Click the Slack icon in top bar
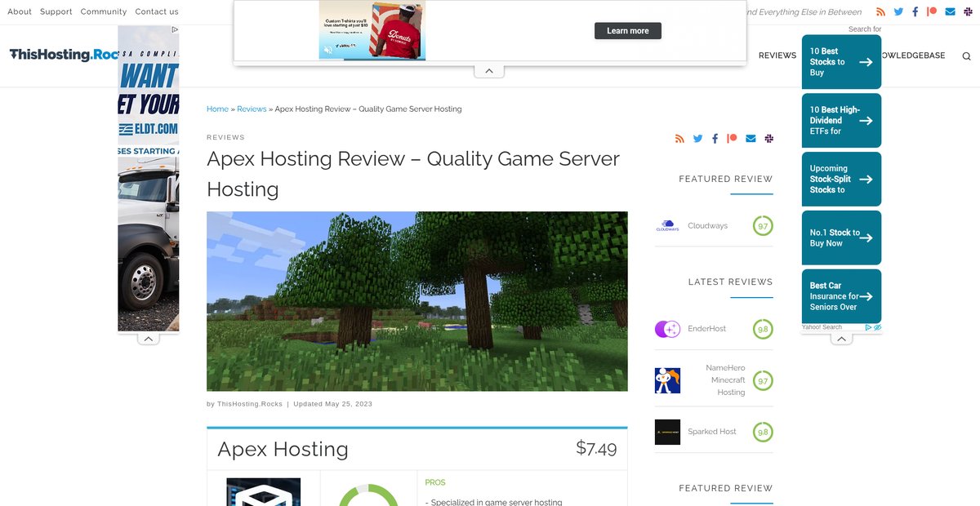Screen dimensions: 980x506 [x=968, y=12]
